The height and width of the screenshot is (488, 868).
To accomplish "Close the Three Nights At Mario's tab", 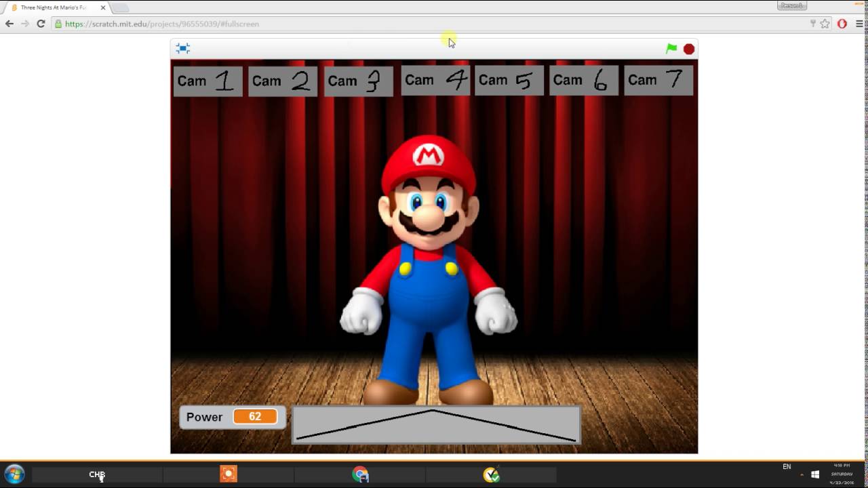I will tap(103, 7).
